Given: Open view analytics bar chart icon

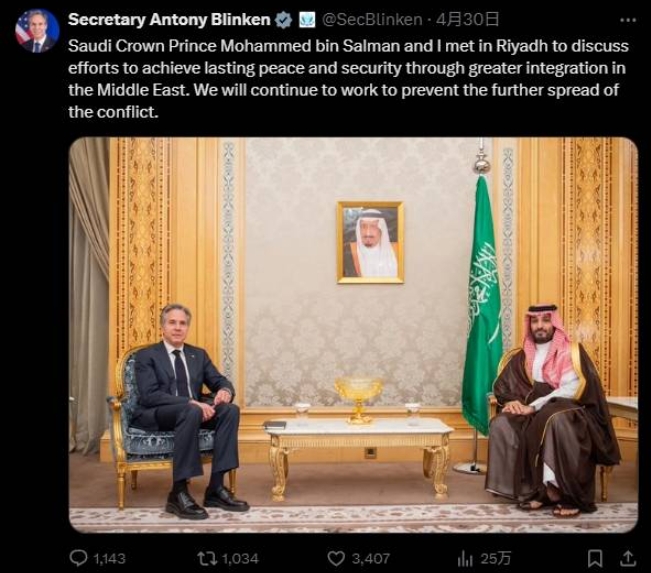Looking at the screenshot, I should click(x=465, y=558).
